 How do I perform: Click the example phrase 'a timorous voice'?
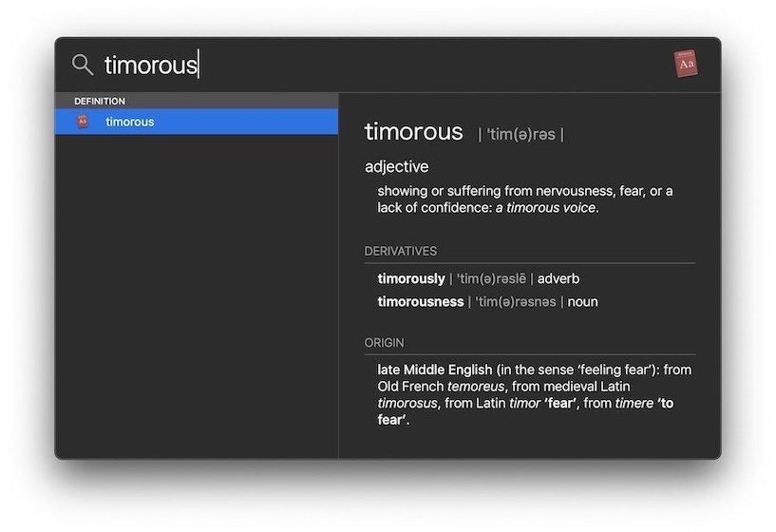point(546,208)
